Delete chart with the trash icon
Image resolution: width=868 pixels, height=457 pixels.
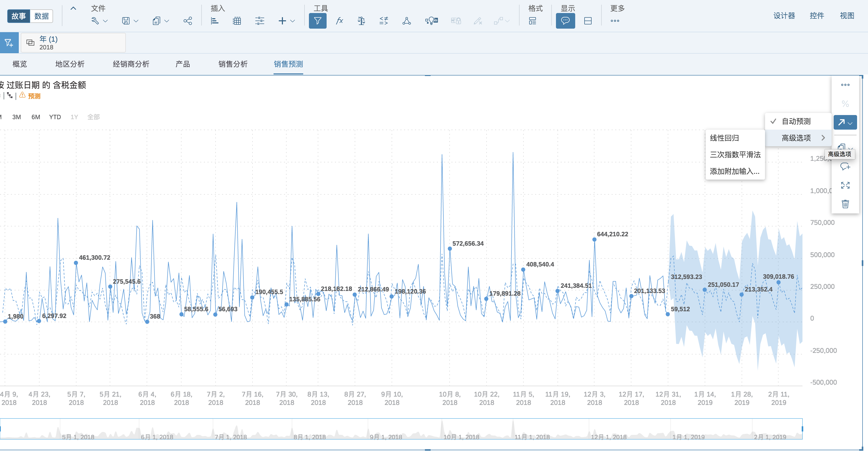(845, 204)
